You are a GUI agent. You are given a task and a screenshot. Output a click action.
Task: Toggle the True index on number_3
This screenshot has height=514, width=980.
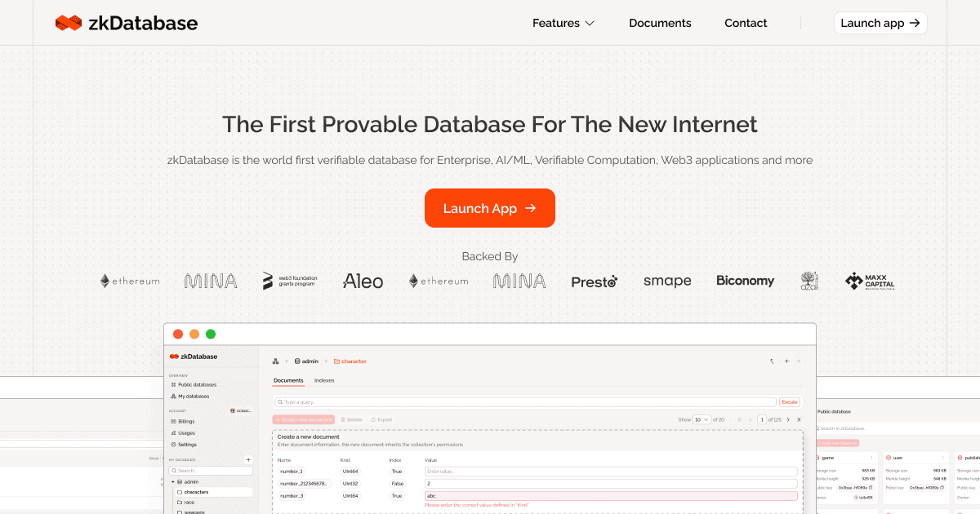tap(398, 494)
